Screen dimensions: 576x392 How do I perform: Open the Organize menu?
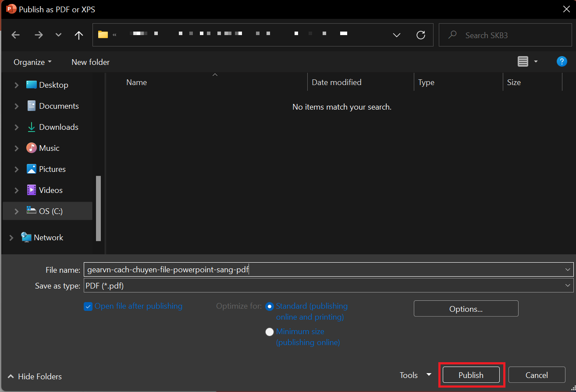32,62
